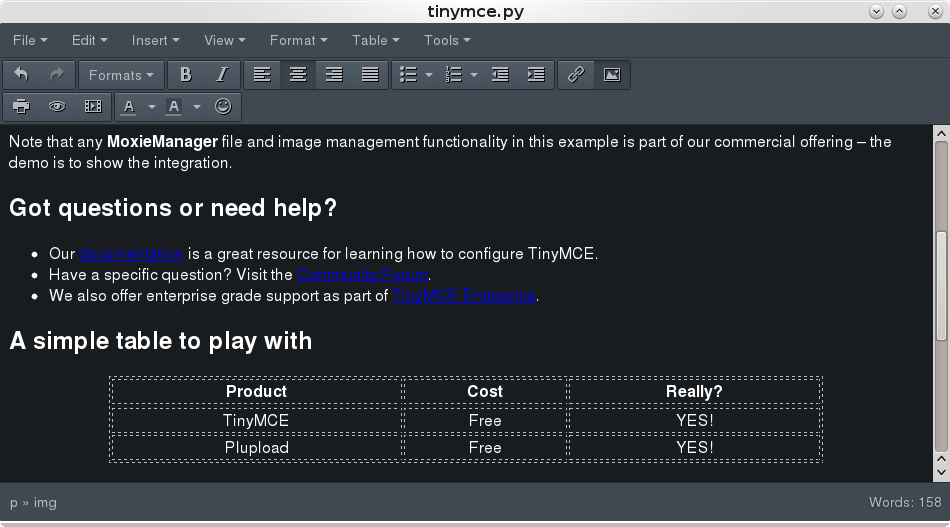
Task: Select the p element in status path
Action: [x=13, y=503]
